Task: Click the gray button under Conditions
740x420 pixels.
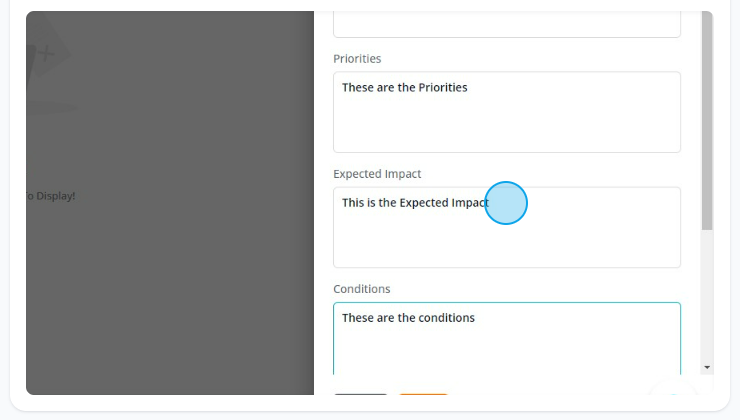Action: [x=361, y=394]
